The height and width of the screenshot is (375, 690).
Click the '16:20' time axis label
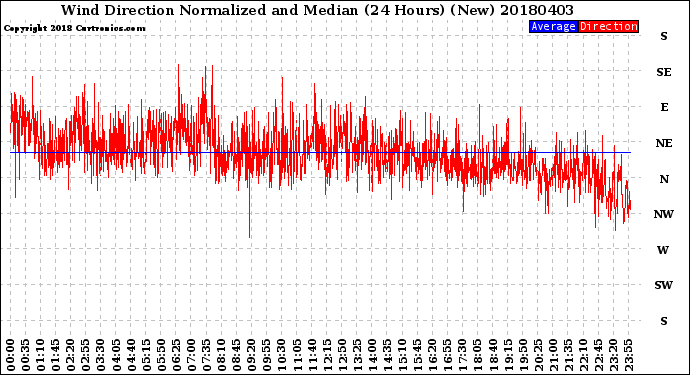point(432,355)
